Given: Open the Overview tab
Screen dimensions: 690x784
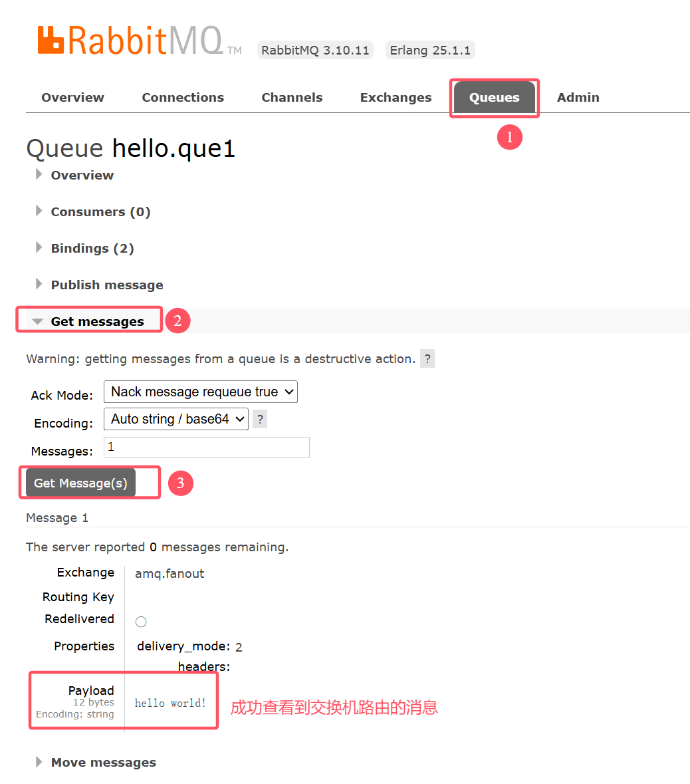Looking at the screenshot, I should [73, 98].
